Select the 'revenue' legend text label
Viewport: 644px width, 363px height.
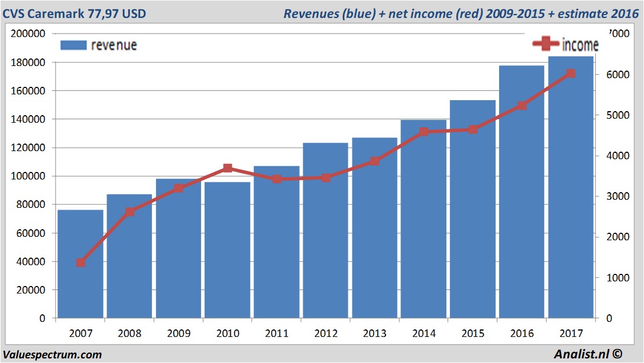click(114, 45)
